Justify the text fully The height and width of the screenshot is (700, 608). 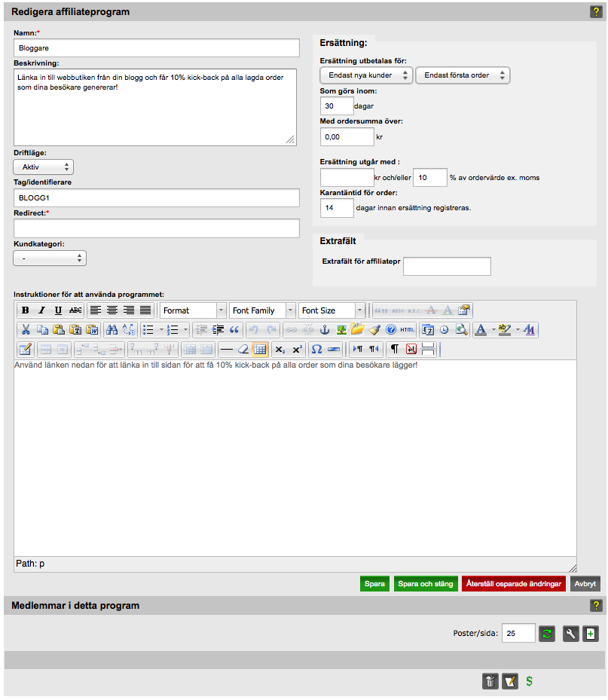[x=145, y=310]
